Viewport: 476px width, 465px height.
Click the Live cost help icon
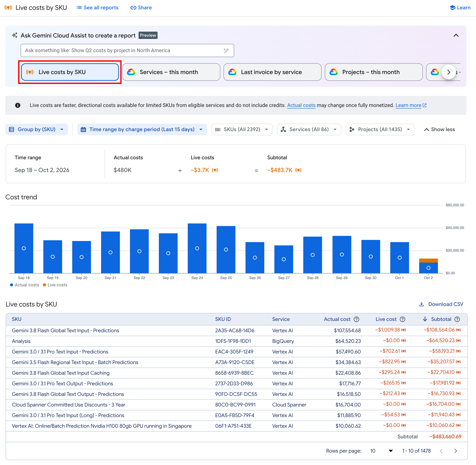403,319
